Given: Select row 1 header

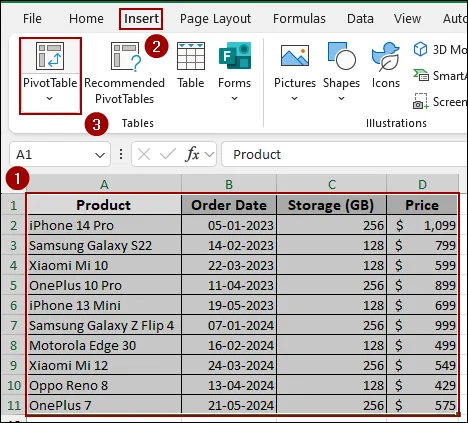Looking at the screenshot, I should pyautogui.click(x=13, y=205).
